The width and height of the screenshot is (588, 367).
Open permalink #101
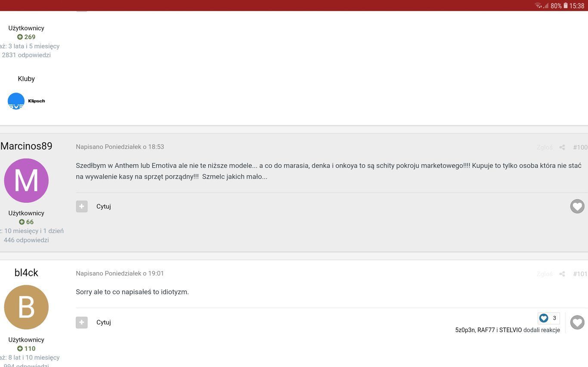click(x=580, y=274)
